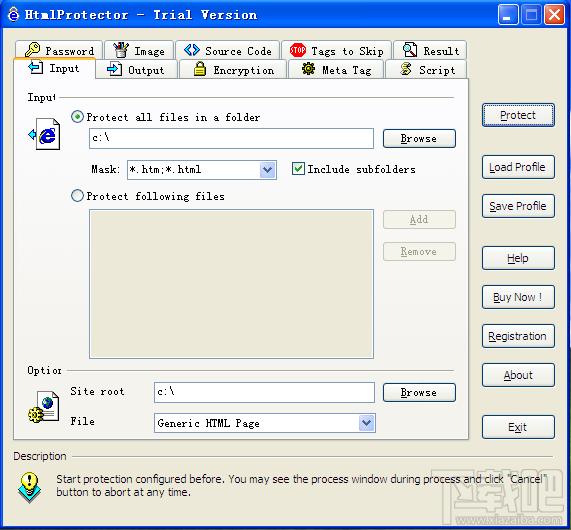Go to the Result tab
Screen dimensions: 571x530
pyautogui.click(x=430, y=50)
